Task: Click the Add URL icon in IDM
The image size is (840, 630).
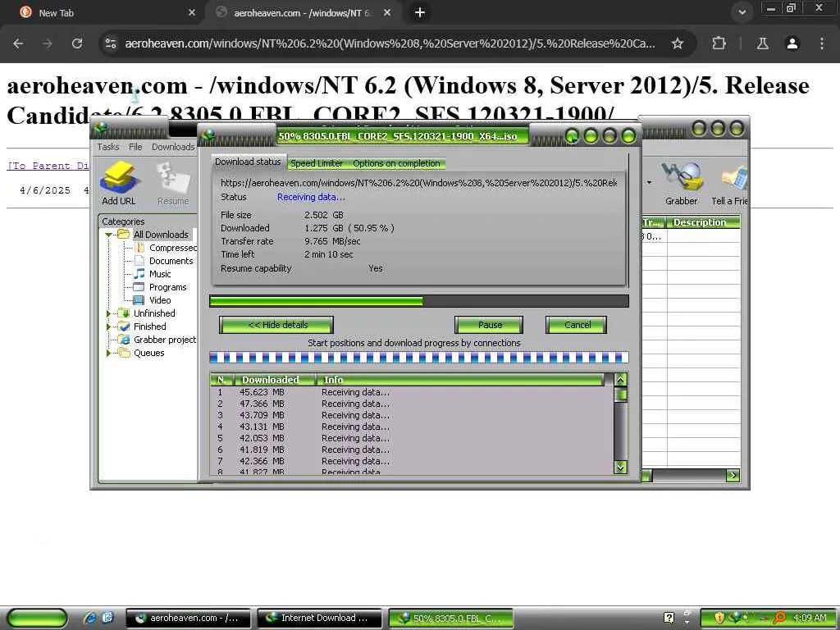Action: tap(119, 182)
